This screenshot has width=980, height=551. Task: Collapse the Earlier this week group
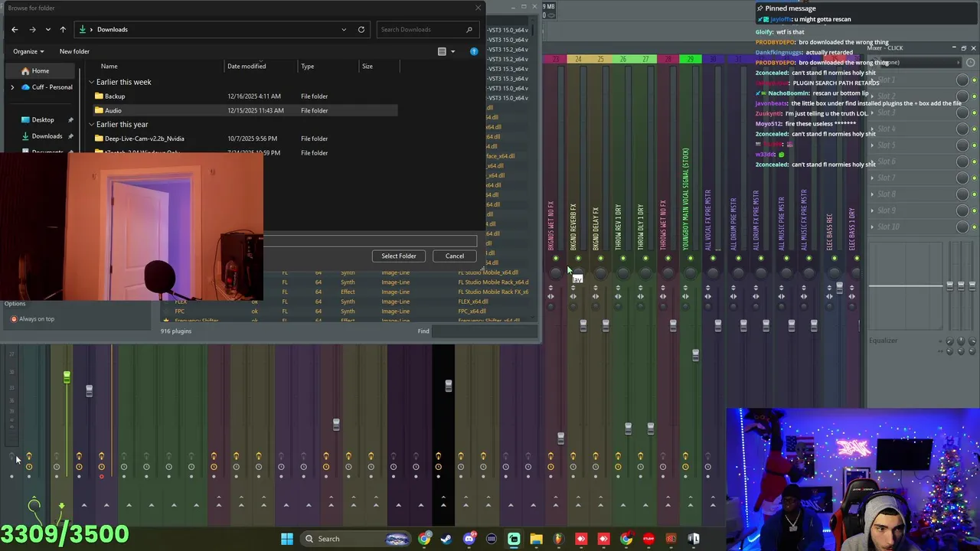[x=91, y=82]
